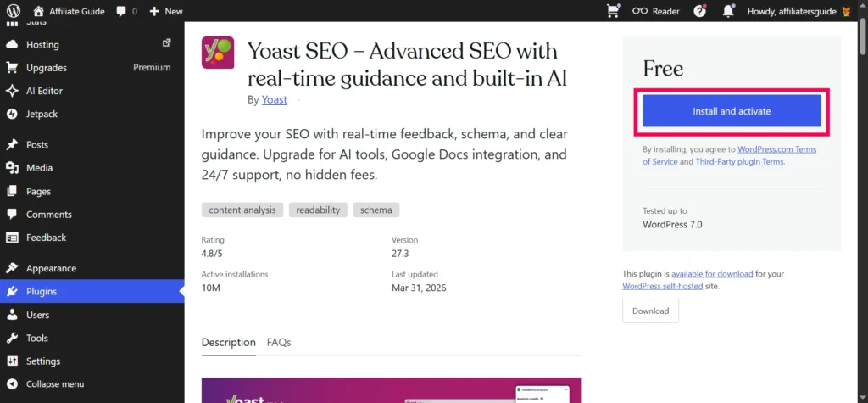Image resolution: width=868 pixels, height=403 pixels.
Task: Go to Appearance in the sidebar
Action: [x=51, y=268]
